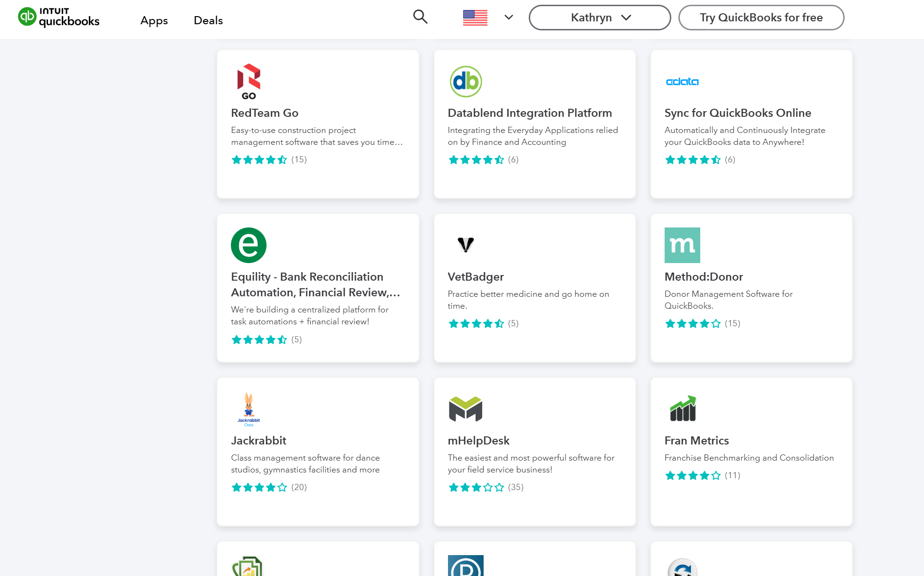Open the Deals menu
924x576 pixels.
[208, 20]
